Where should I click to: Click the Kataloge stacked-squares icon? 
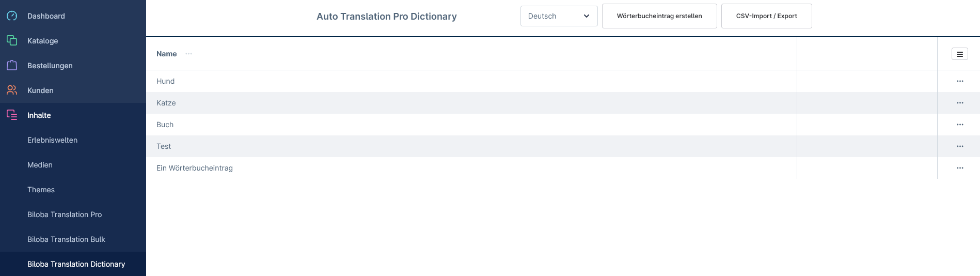[x=12, y=40]
